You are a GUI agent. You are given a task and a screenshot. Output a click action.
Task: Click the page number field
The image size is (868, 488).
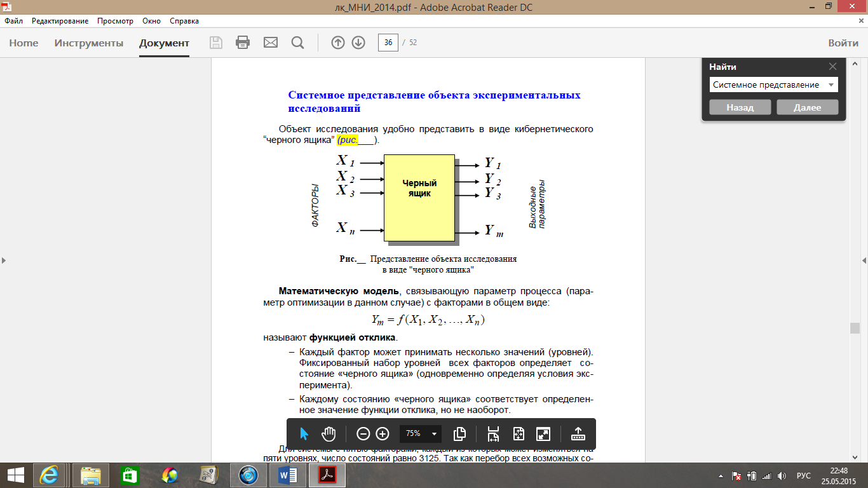click(388, 43)
